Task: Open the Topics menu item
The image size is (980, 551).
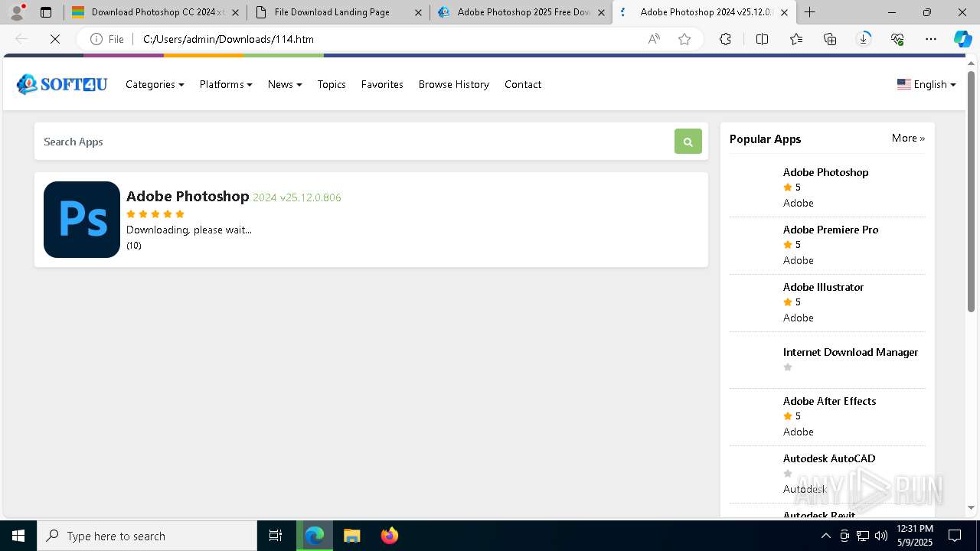Action: pos(332,84)
